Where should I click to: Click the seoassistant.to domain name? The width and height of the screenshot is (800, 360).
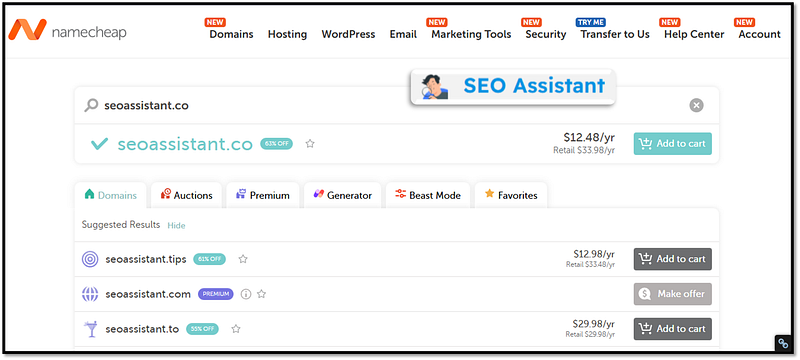tap(142, 329)
